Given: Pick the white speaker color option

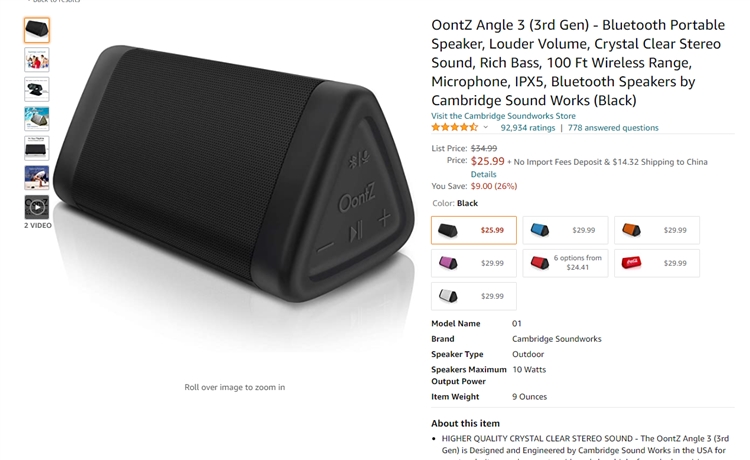Looking at the screenshot, I should 474,296.
